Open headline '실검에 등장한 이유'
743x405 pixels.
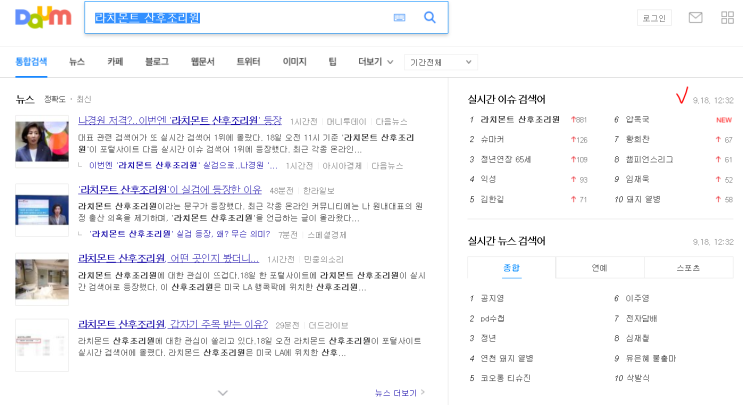click(x=170, y=189)
